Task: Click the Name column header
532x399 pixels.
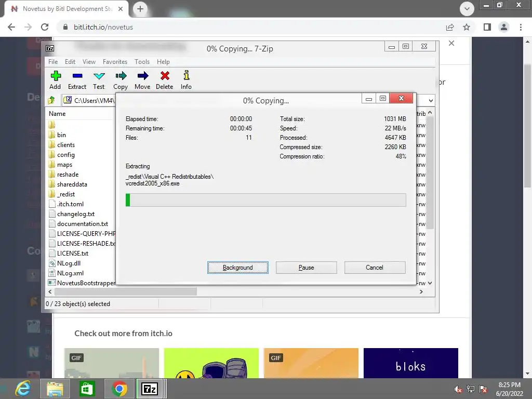Action: 57,114
